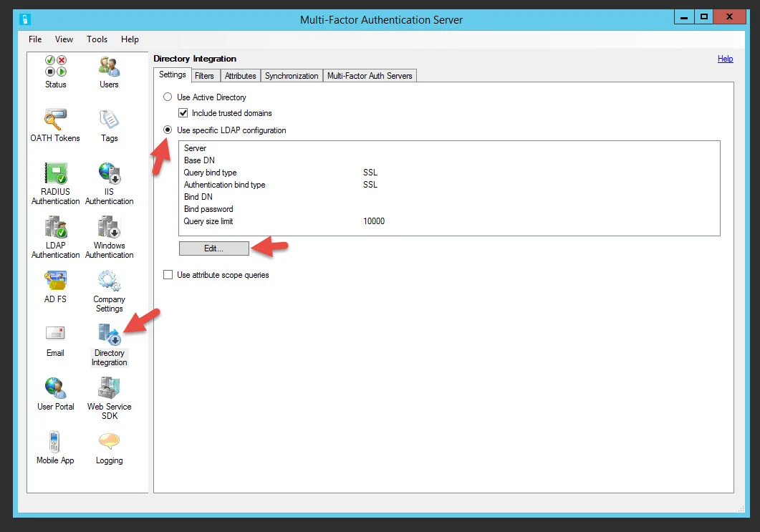
Task: Minimize the Multi-Factor Authentication Server window
Action: coord(684,17)
